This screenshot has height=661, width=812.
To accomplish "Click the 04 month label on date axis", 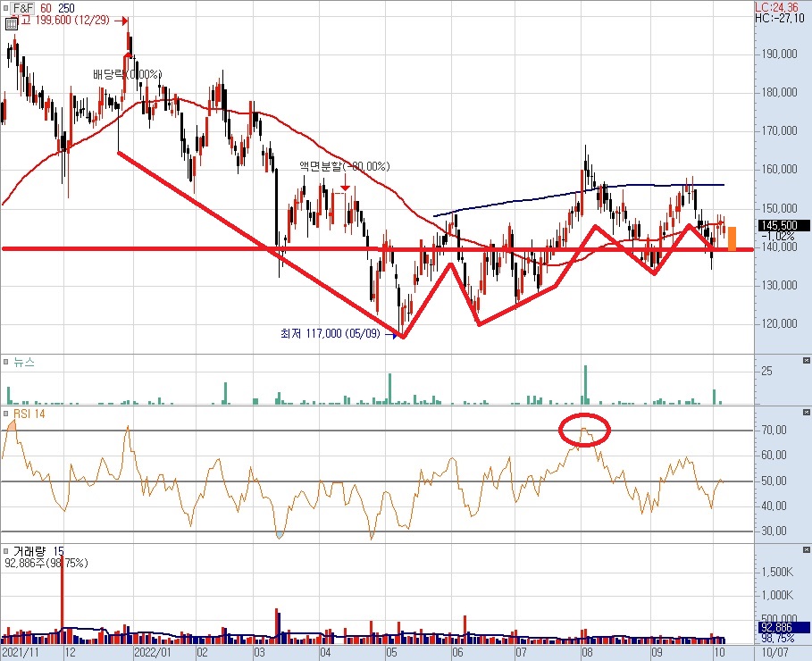I will (325, 652).
